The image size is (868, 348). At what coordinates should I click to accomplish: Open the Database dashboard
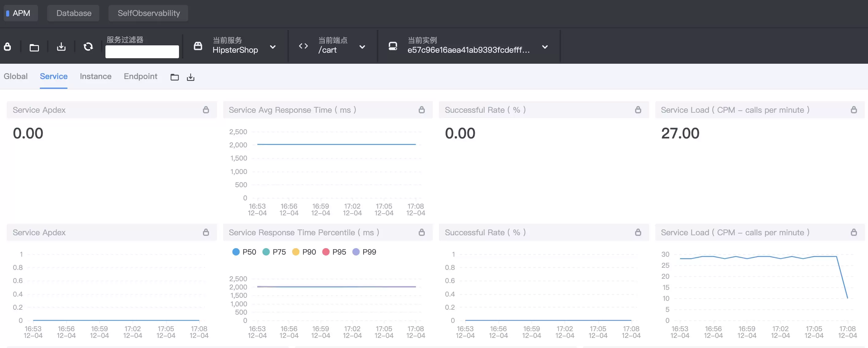coord(74,13)
